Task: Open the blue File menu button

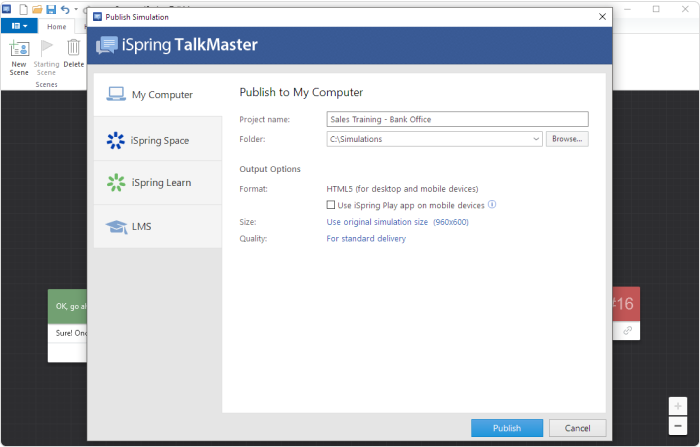Action: 19,26
